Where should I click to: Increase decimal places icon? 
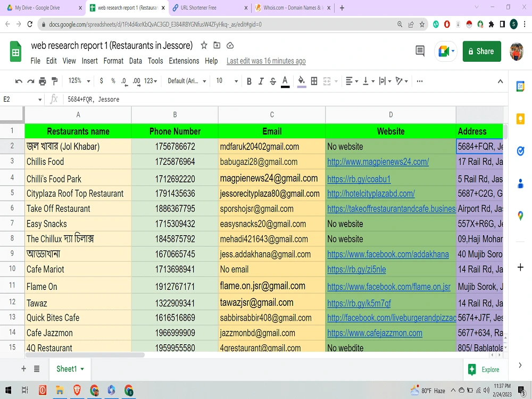[136, 81]
